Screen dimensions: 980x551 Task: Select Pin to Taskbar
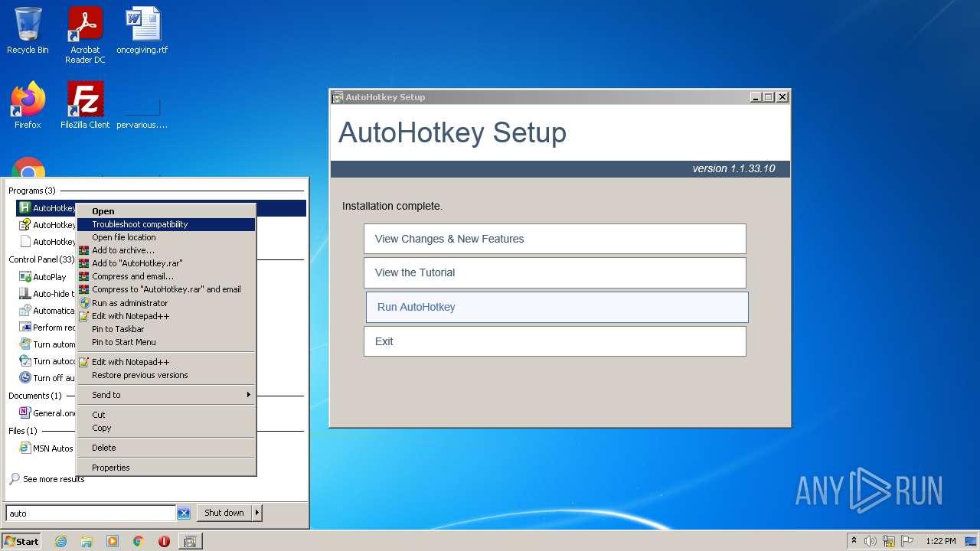click(166, 329)
